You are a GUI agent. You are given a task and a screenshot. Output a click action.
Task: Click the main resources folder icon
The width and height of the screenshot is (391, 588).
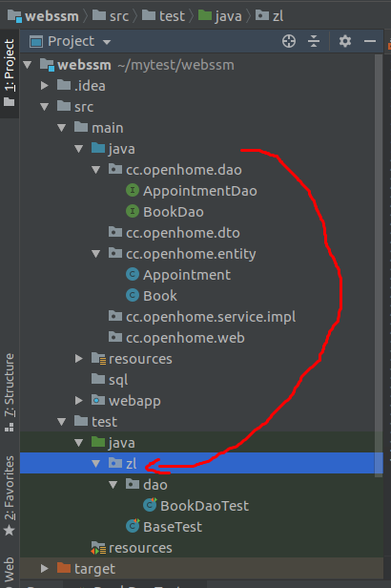[x=98, y=359]
